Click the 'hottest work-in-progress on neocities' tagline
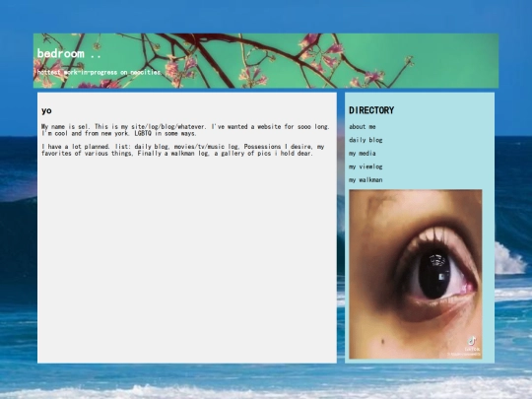 pos(100,72)
